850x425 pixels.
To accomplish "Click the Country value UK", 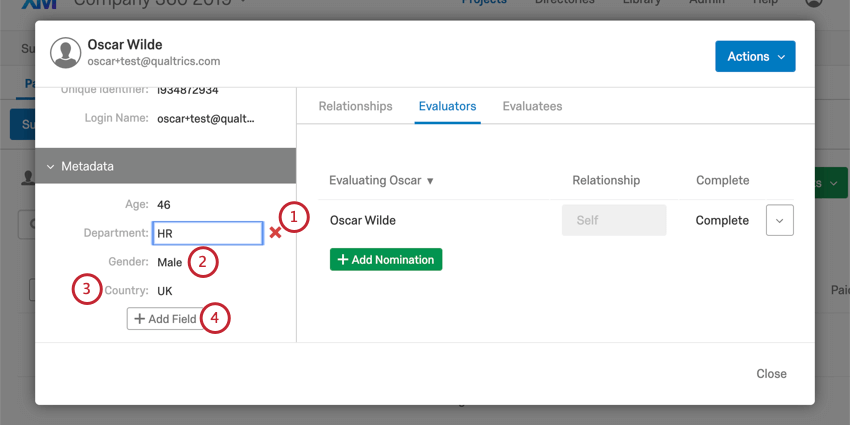I will 165,291.
